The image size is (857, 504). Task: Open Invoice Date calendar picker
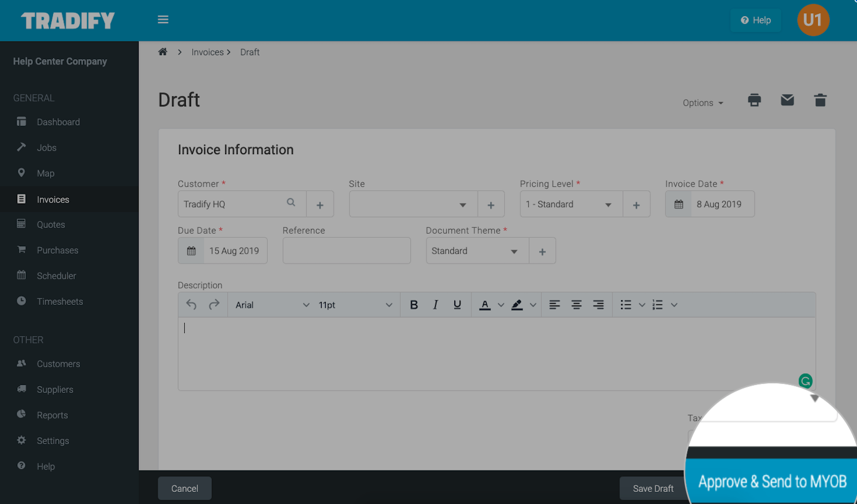tap(679, 204)
